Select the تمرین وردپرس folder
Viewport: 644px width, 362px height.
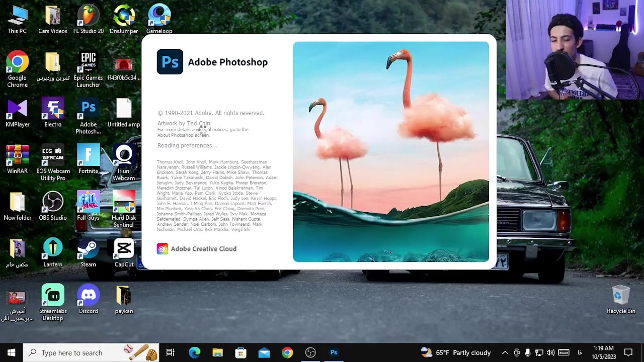click(53, 66)
